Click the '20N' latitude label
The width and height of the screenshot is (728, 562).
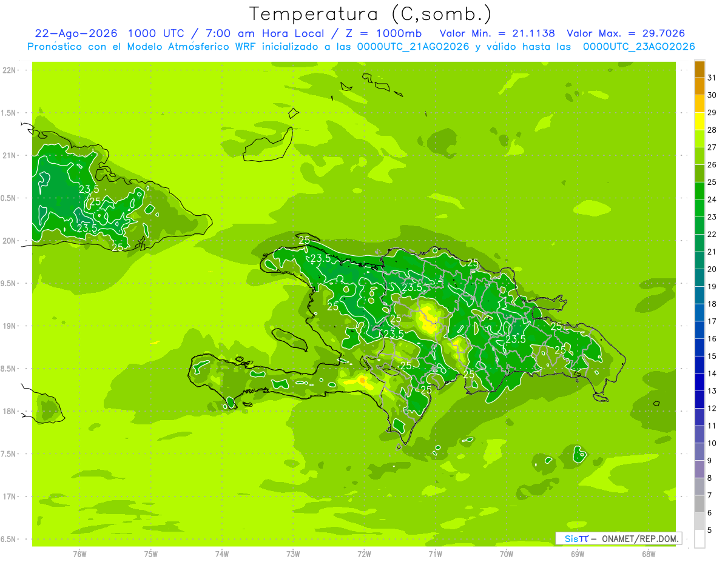tap(9, 241)
